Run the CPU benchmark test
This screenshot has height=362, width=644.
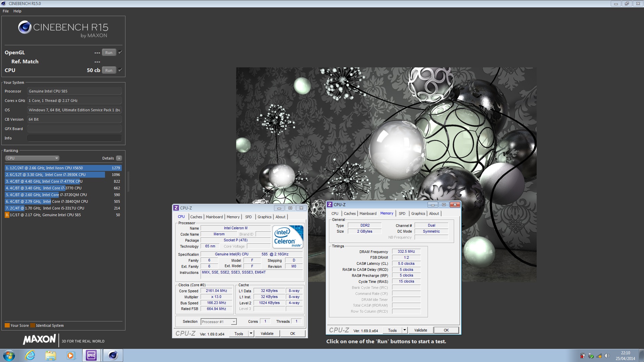click(109, 70)
